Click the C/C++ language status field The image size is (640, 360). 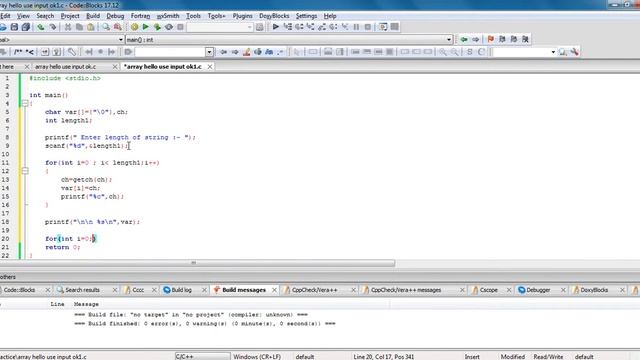(x=202, y=356)
